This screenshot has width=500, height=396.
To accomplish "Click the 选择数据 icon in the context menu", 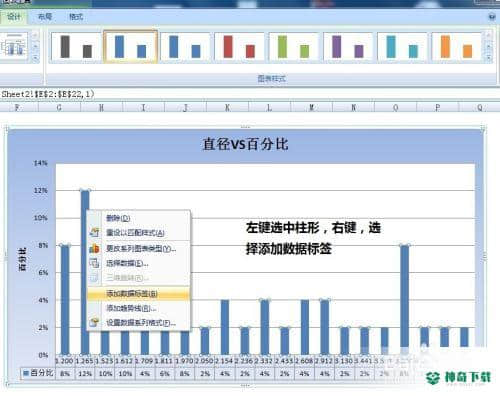I will point(94,263).
